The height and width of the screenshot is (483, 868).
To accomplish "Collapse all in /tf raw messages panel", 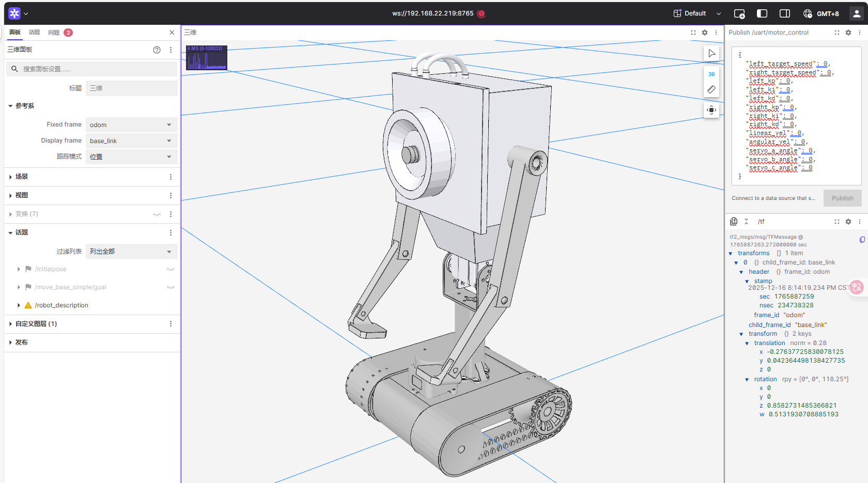I will coord(747,222).
